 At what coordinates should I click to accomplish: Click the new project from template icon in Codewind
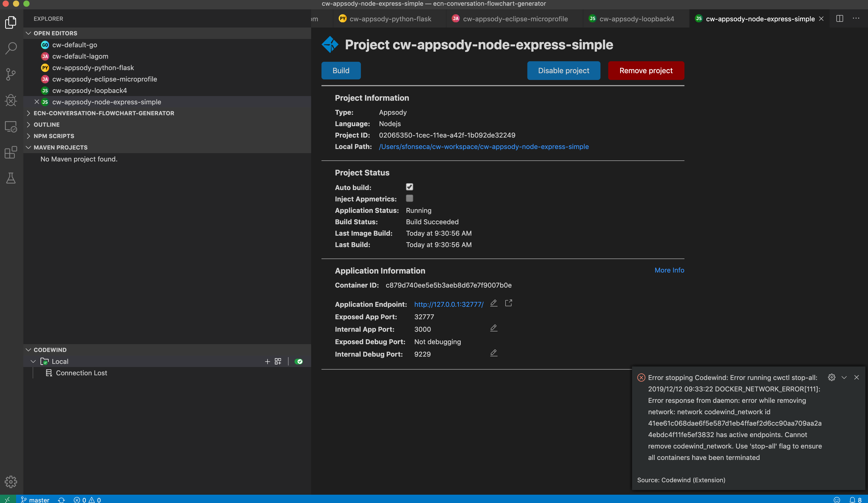pyautogui.click(x=278, y=361)
